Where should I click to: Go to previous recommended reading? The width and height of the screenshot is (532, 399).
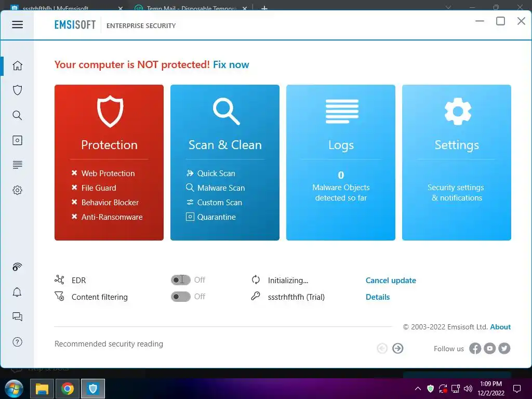[382, 349]
